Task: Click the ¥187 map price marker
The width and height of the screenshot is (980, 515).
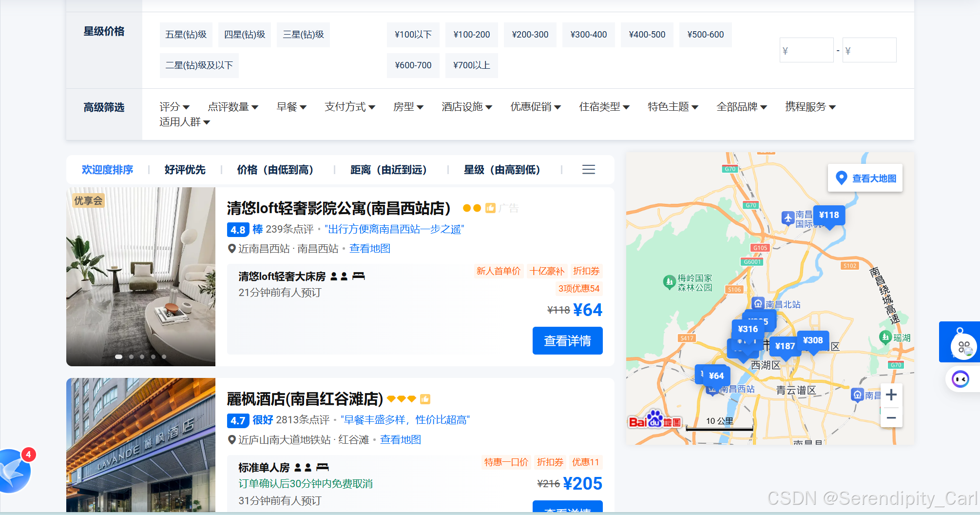Action: click(x=785, y=346)
